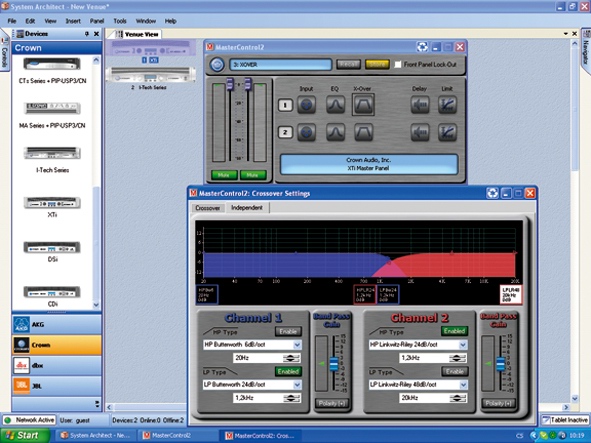Disable Channel 2 HP filter Enabled button
The image size is (591, 443).
(454, 331)
